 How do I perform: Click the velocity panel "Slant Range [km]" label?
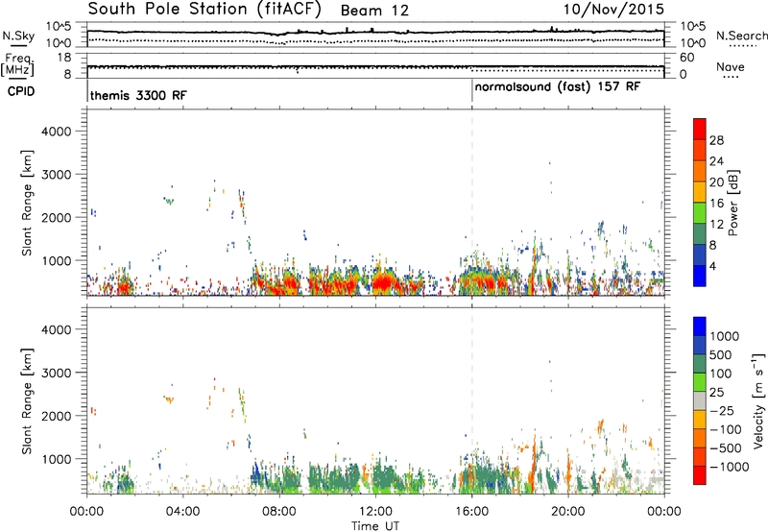tap(27, 400)
